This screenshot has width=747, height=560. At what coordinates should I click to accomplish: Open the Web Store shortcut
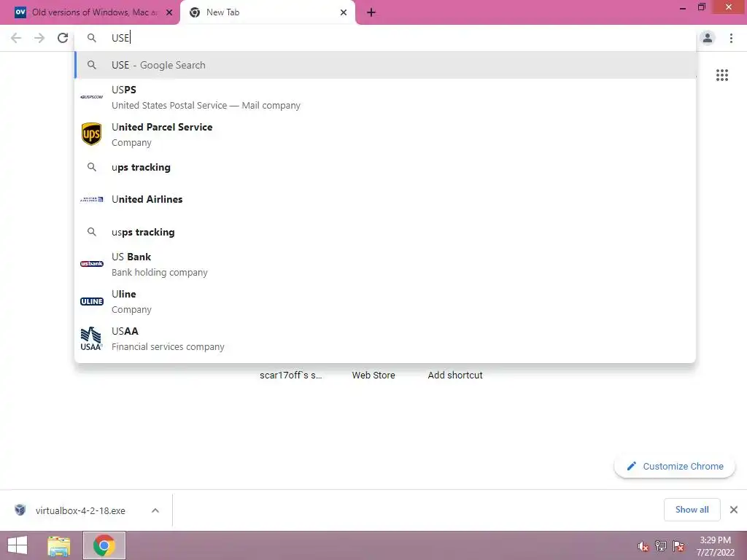pyautogui.click(x=373, y=376)
